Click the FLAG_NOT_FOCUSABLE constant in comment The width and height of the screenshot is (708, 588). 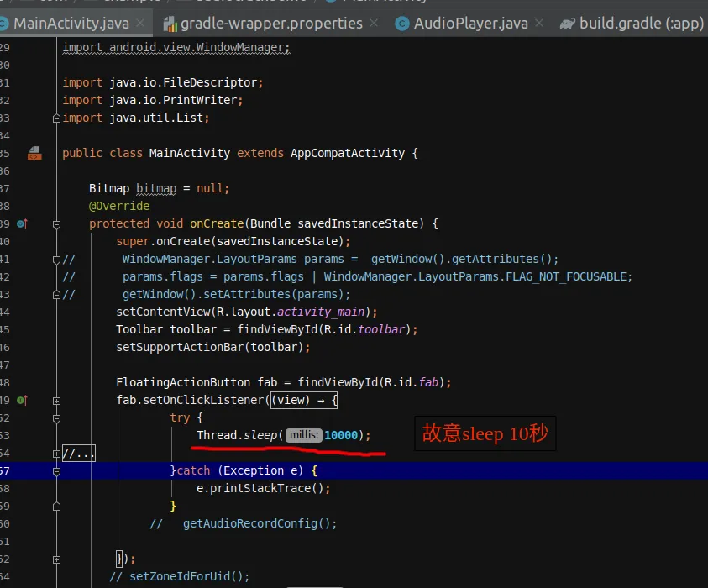pos(566,276)
